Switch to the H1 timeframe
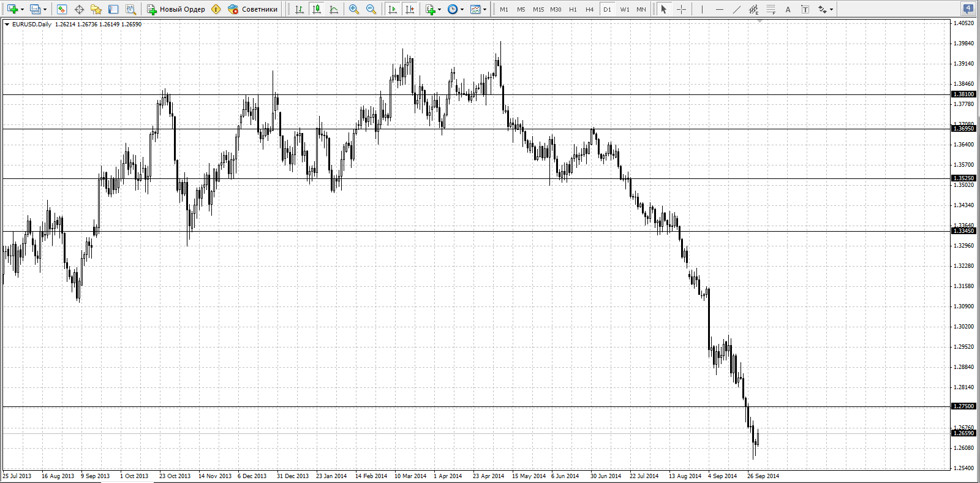980x483 pixels. [x=573, y=9]
